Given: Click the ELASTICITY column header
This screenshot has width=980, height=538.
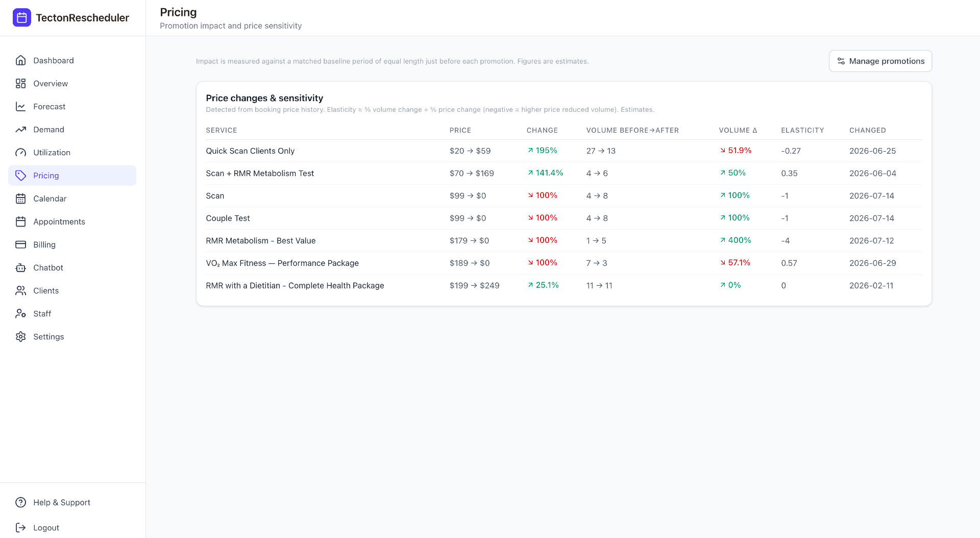Looking at the screenshot, I should pyautogui.click(x=802, y=130).
